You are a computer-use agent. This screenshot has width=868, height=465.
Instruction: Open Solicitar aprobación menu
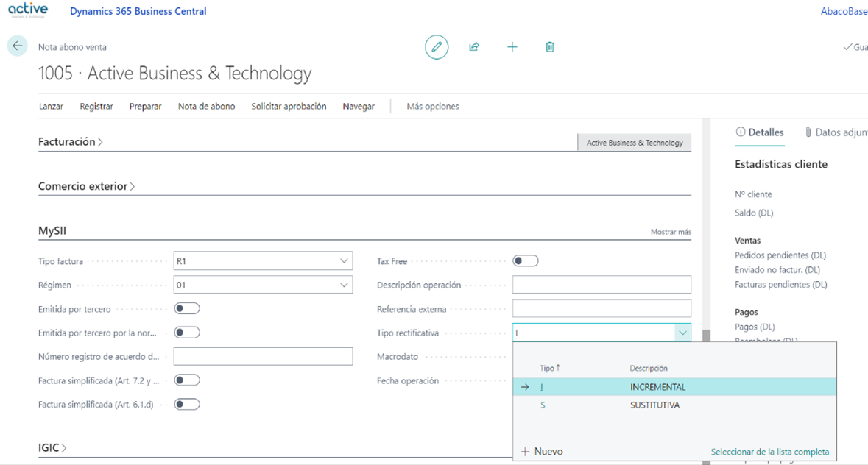click(x=289, y=106)
